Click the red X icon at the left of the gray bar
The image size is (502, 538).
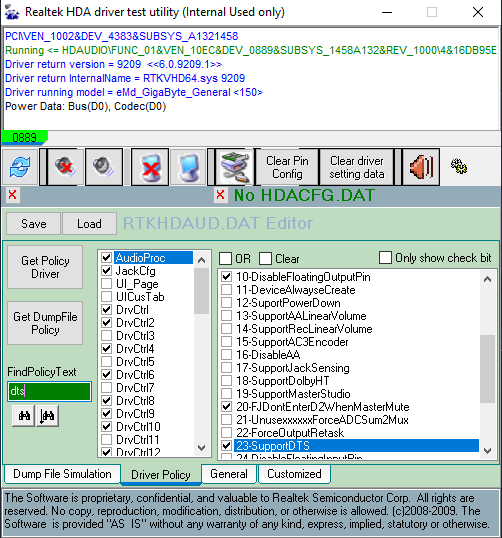point(12,196)
